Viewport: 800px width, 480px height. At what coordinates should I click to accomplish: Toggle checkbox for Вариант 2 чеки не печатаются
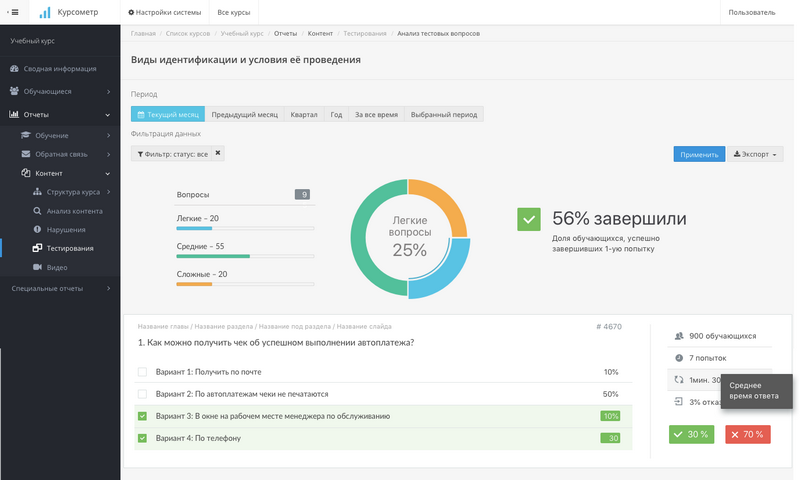point(142,394)
